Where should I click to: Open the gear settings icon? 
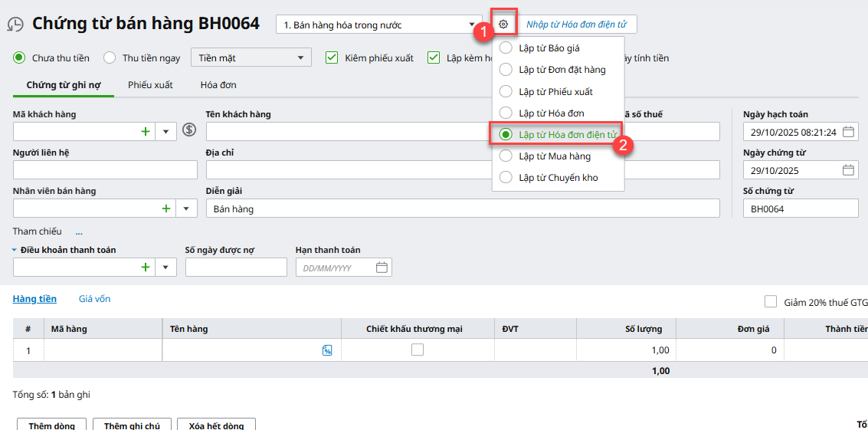[x=503, y=25]
